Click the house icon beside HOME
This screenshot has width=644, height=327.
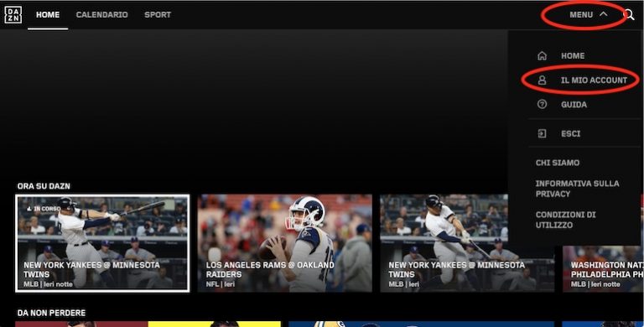[543, 55]
